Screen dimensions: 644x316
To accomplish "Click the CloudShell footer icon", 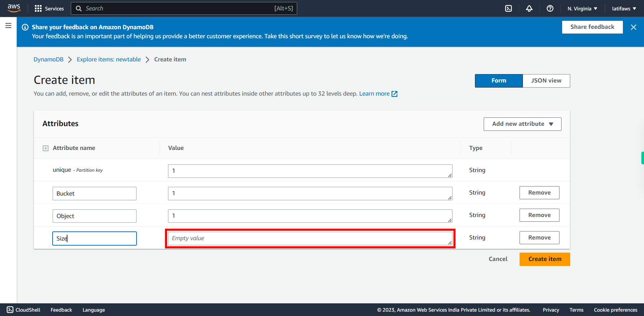I will pos(10,310).
